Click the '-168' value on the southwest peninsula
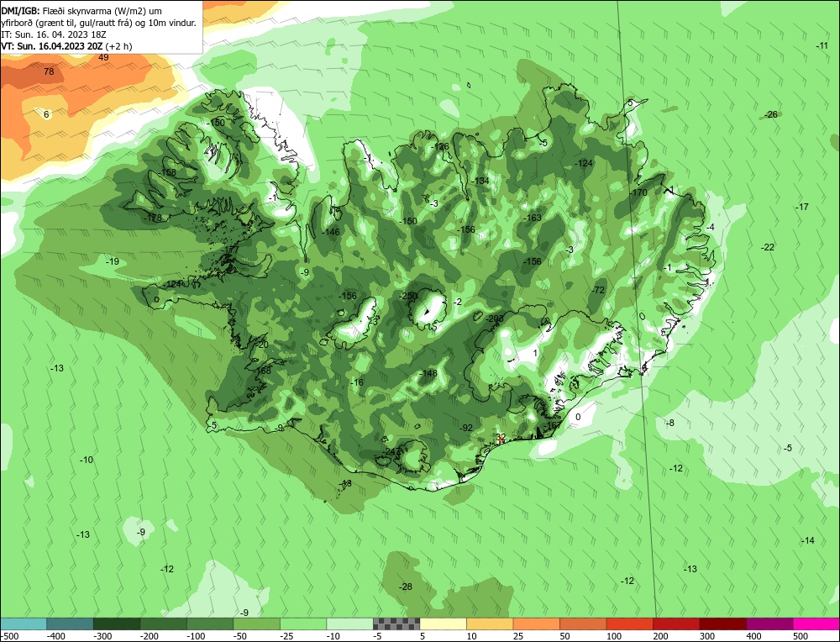Image resolution: width=840 pixels, height=642 pixels. [x=263, y=371]
